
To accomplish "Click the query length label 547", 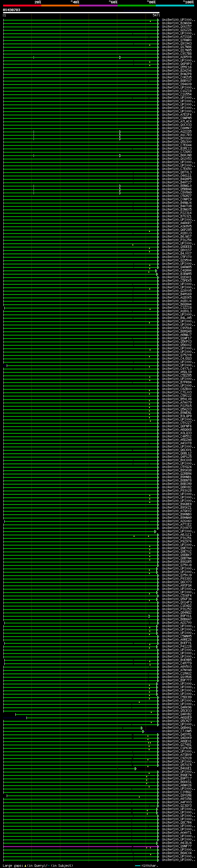I will coord(155,15).
